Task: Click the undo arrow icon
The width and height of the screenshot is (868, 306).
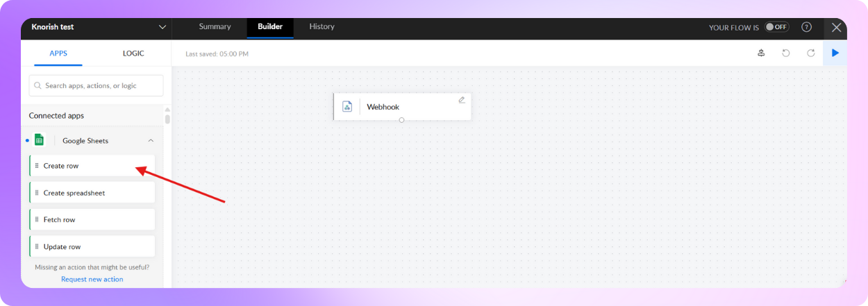Action: pyautogui.click(x=786, y=53)
